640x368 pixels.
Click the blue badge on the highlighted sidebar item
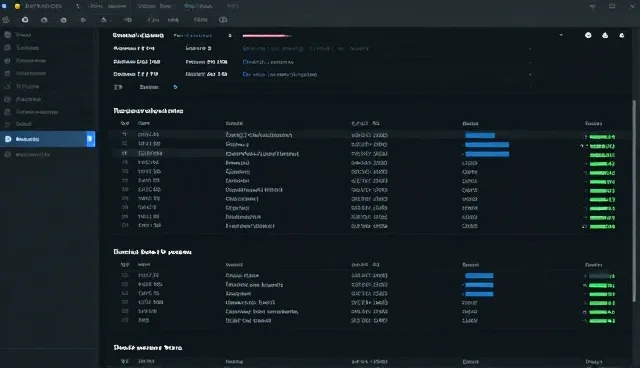[x=90, y=139]
